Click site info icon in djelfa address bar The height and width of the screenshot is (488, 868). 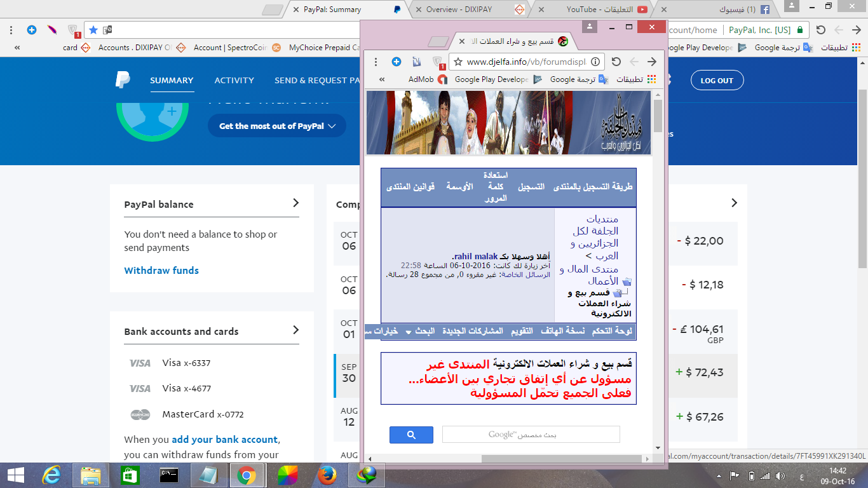(x=595, y=62)
